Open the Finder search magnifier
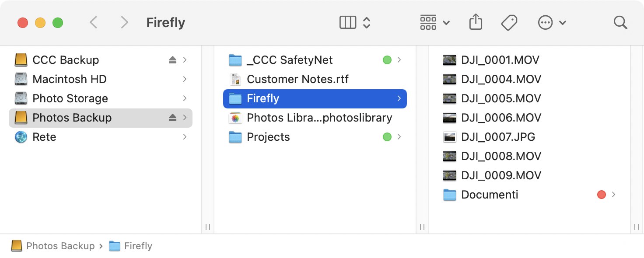Screen dimensions: 644x258 pos(620,22)
